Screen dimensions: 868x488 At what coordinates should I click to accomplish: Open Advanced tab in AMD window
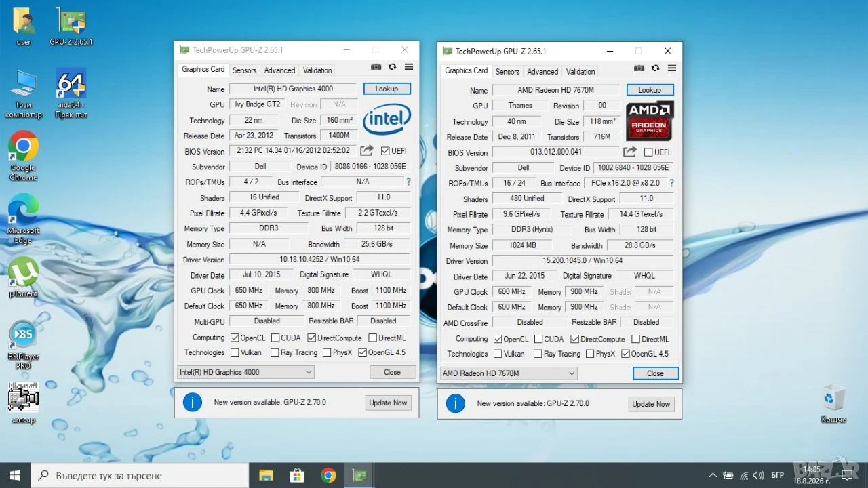click(542, 72)
